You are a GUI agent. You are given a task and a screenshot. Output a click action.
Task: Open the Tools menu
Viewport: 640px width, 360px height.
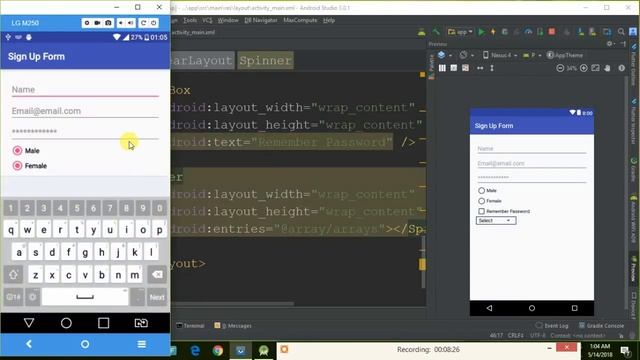click(190, 20)
